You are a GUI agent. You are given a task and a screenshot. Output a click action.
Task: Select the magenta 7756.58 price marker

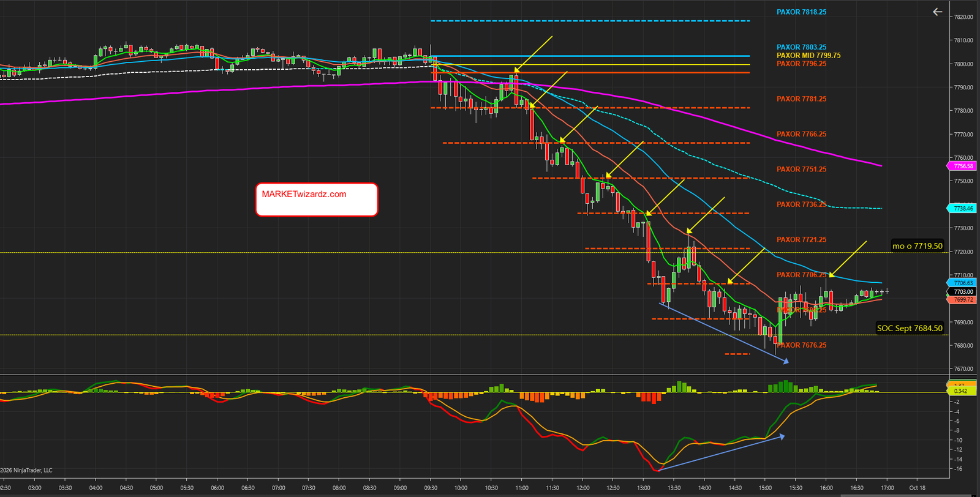pos(962,166)
